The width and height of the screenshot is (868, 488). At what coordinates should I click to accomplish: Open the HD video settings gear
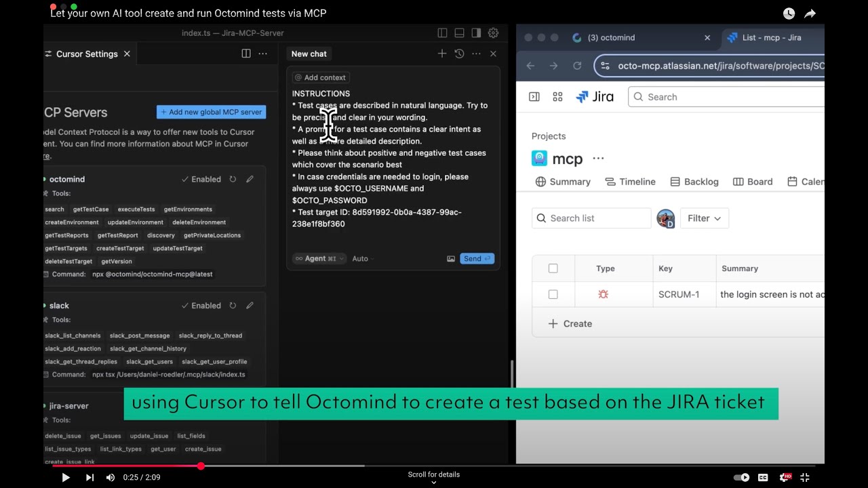point(784,477)
